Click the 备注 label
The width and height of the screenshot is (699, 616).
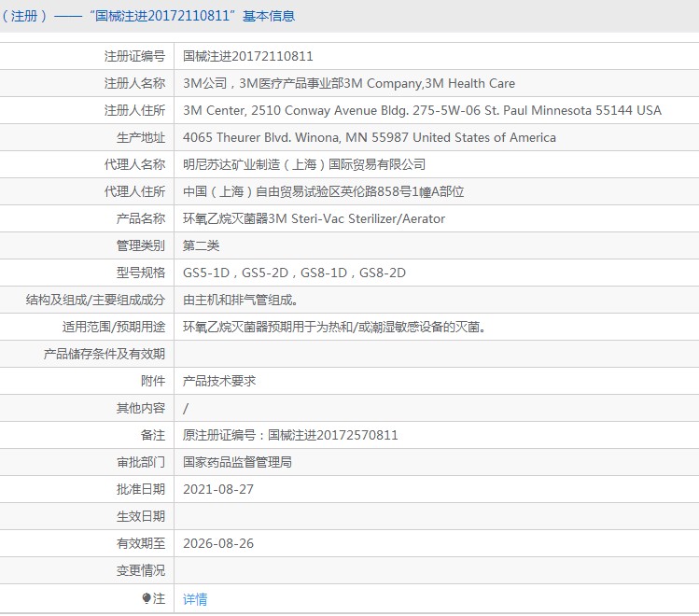click(153, 435)
